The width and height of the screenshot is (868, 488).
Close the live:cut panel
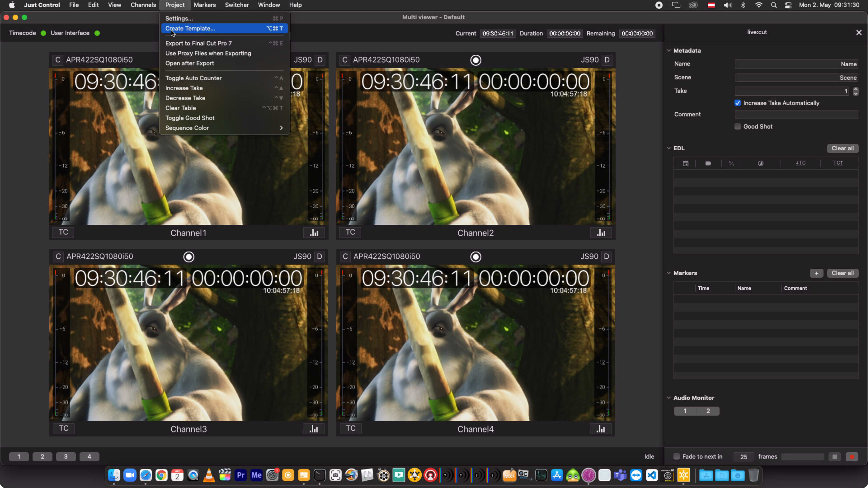(x=859, y=32)
